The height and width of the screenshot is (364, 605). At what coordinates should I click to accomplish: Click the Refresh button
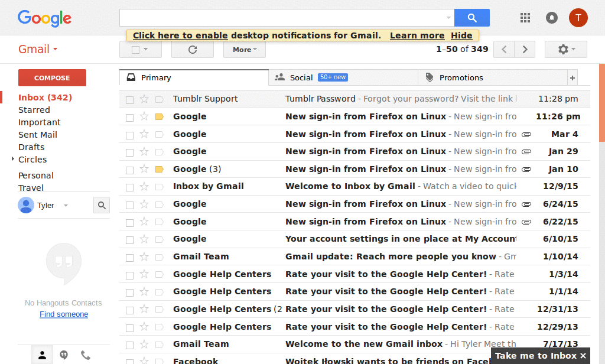click(x=193, y=50)
